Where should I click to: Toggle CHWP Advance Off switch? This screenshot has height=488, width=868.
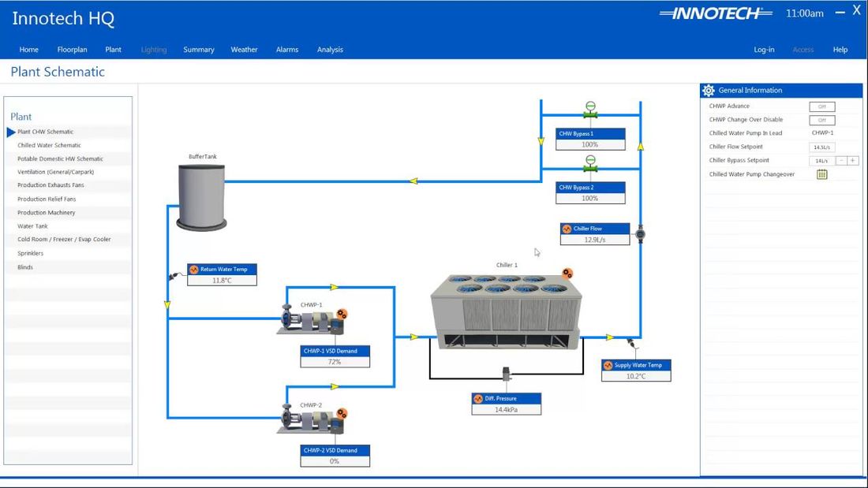(822, 106)
